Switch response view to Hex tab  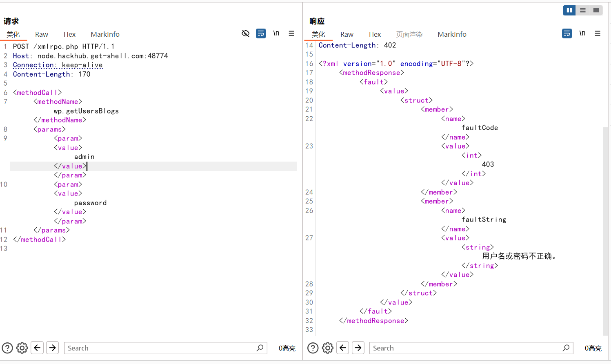[x=375, y=34]
